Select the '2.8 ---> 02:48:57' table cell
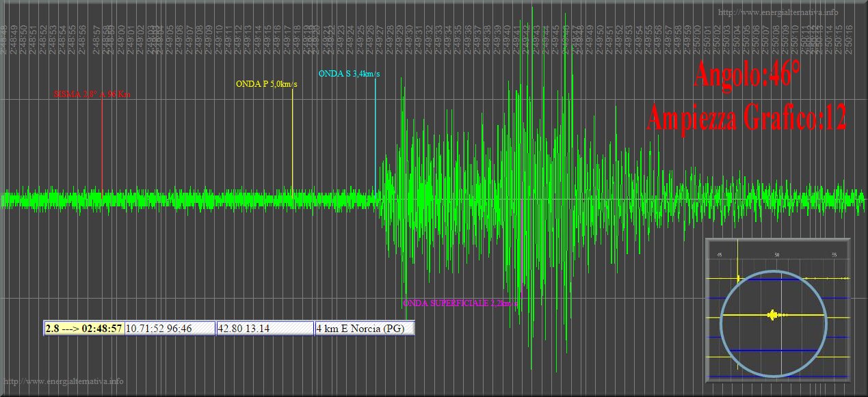868x397 pixels. click(84, 329)
